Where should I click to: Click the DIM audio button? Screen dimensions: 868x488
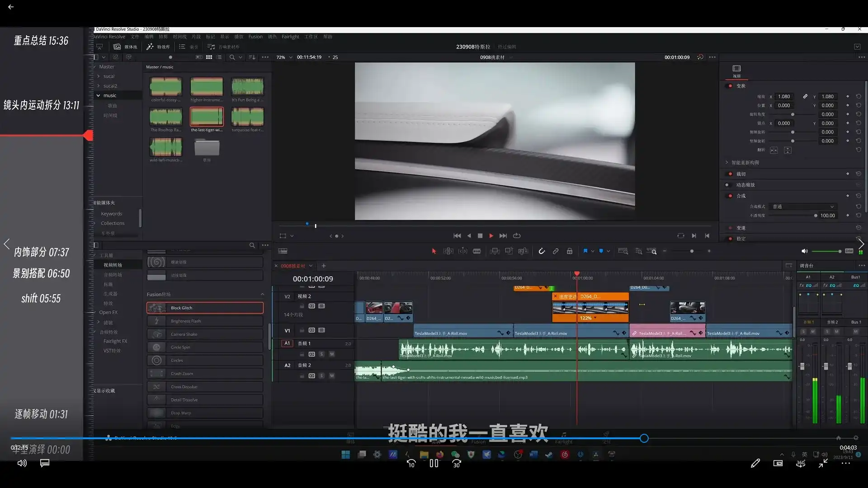point(849,251)
